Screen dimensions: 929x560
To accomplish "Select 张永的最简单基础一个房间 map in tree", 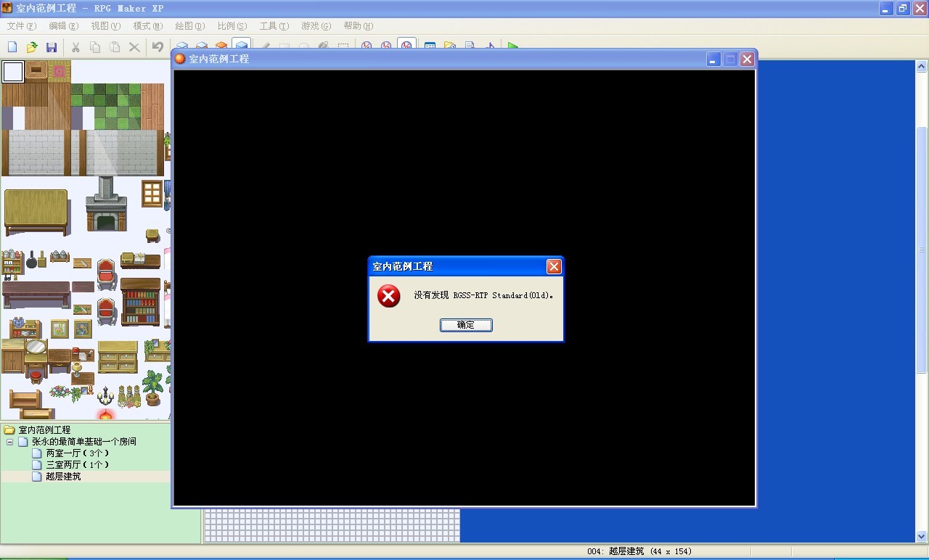I will click(x=84, y=442).
